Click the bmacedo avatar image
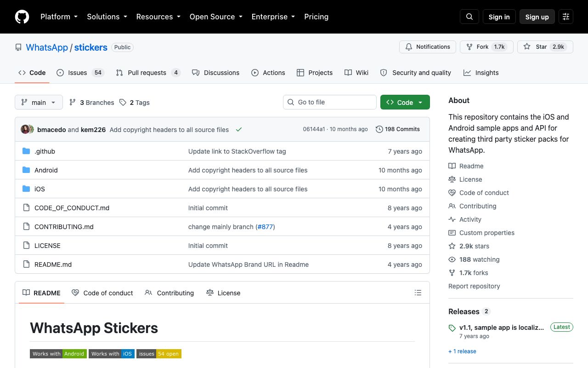The image size is (588, 368). point(25,129)
